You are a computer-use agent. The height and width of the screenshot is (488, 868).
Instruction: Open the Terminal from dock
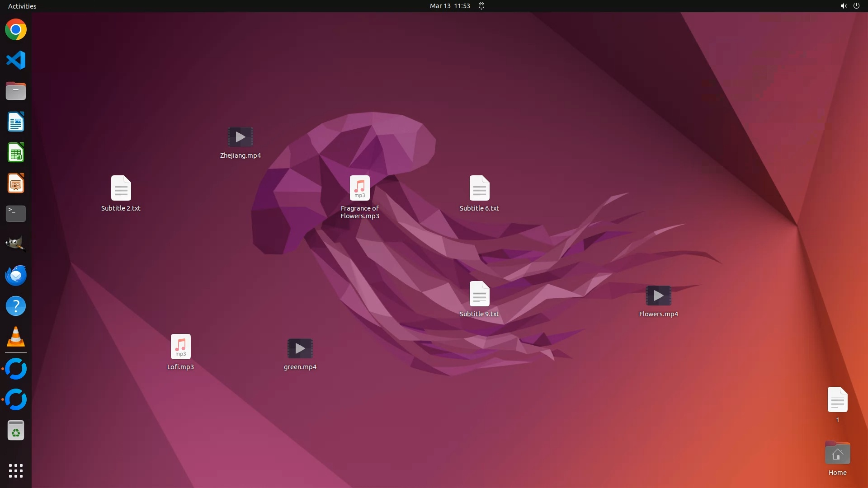tap(16, 214)
